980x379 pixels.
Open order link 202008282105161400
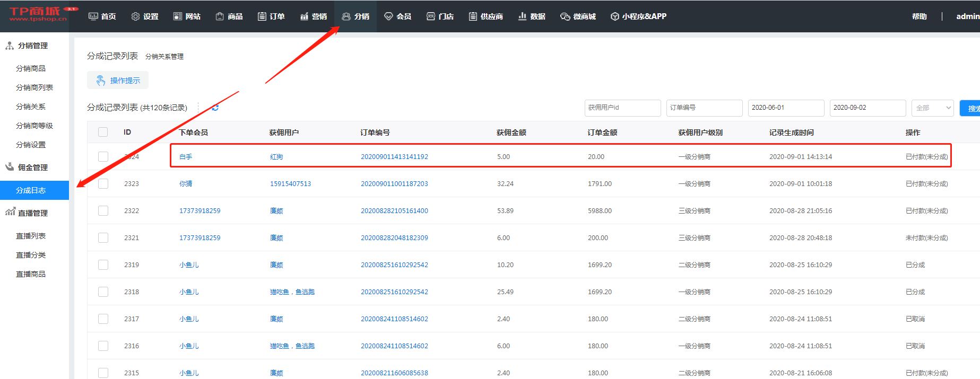(394, 211)
